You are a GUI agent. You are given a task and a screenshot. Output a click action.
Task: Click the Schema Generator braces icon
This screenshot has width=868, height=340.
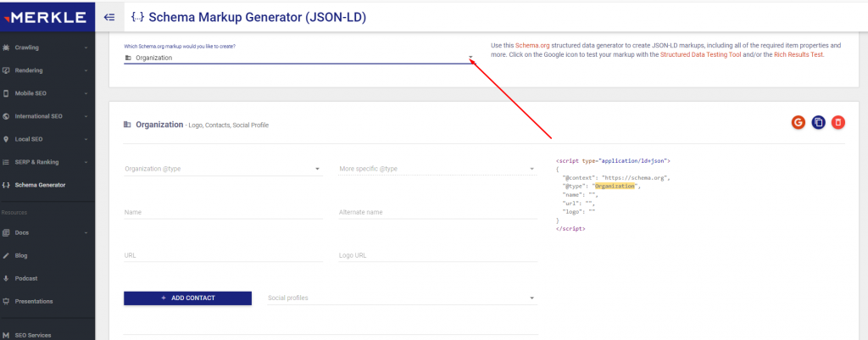click(6, 185)
